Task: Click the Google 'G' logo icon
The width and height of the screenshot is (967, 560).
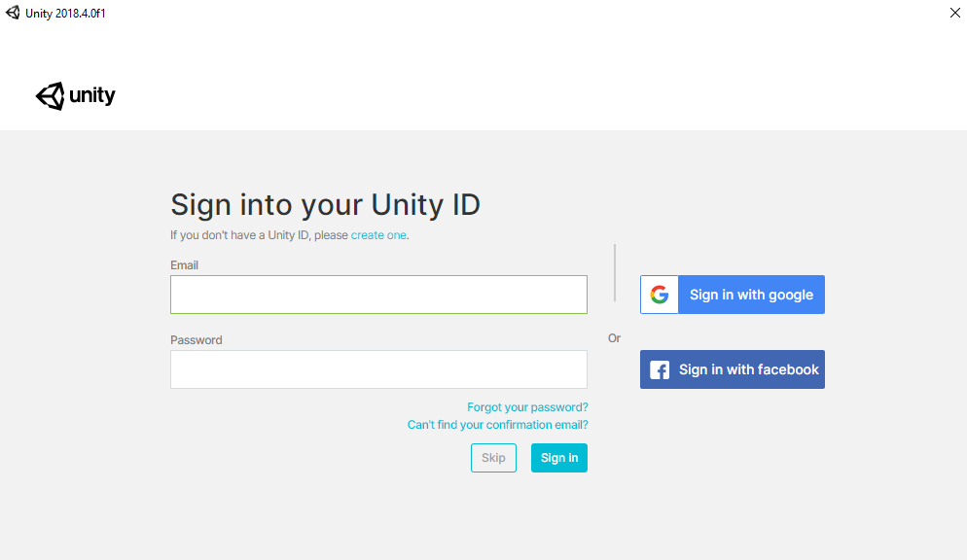Action: point(660,295)
